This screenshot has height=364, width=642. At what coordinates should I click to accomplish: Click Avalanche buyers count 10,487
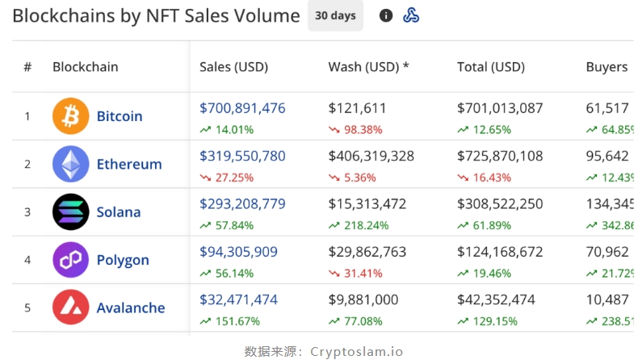[607, 299]
